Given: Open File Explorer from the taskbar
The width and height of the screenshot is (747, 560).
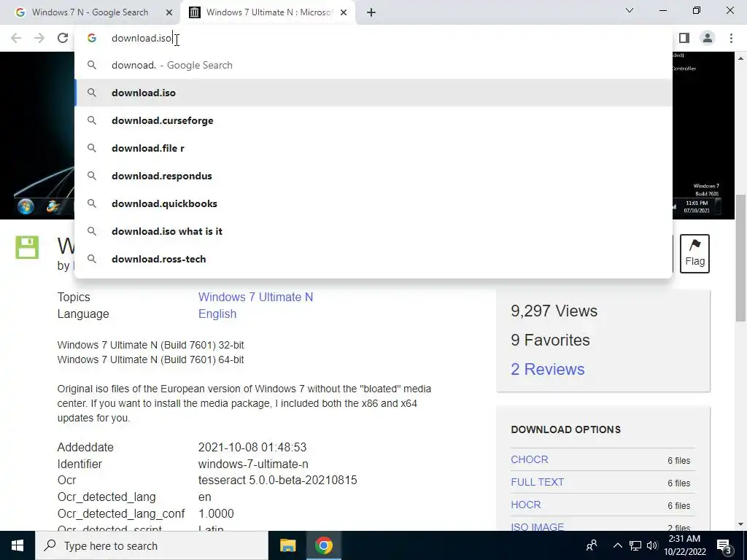Looking at the screenshot, I should [287, 545].
